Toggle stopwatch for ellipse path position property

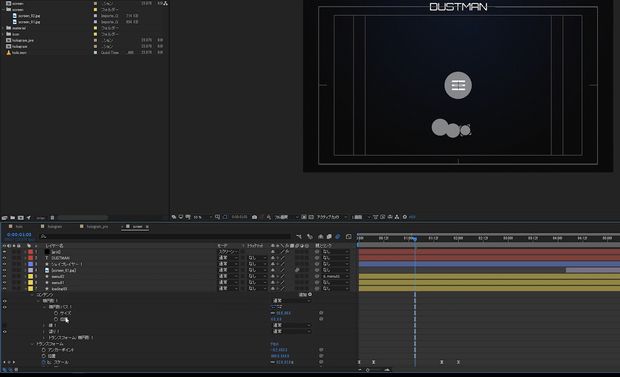pos(56,319)
